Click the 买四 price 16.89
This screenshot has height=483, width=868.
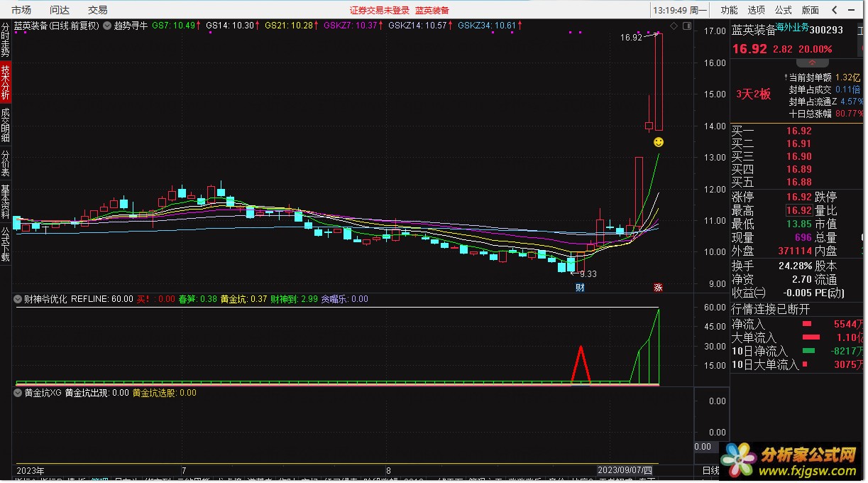tap(798, 169)
